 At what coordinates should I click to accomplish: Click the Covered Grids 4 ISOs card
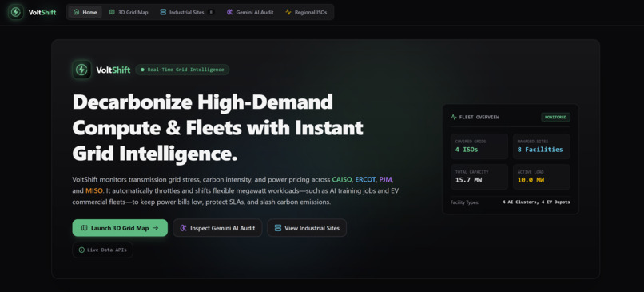coord(479,146)
